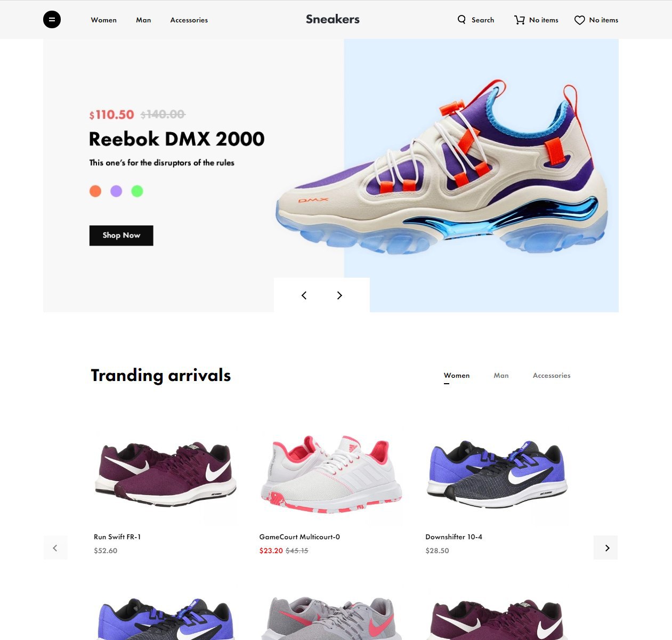
Task: Open the wishlist heart icon
Action: [x=580, y=20]
